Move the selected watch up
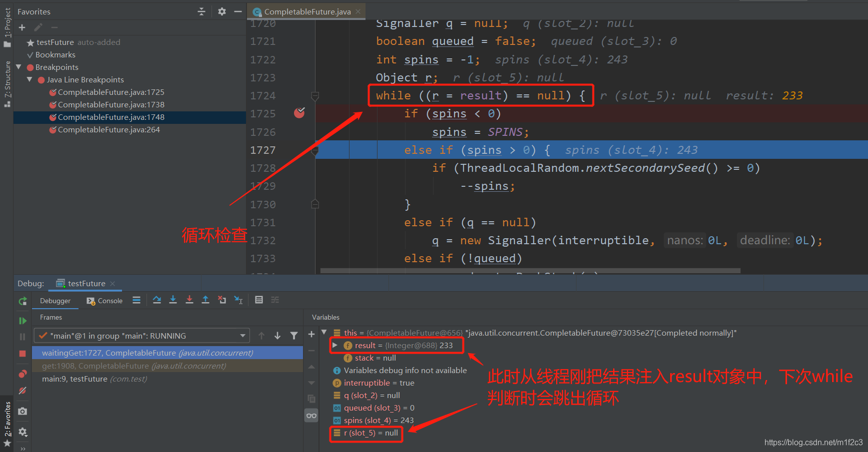Viewport: 868px width, 452px height. [x=311, y=367]
